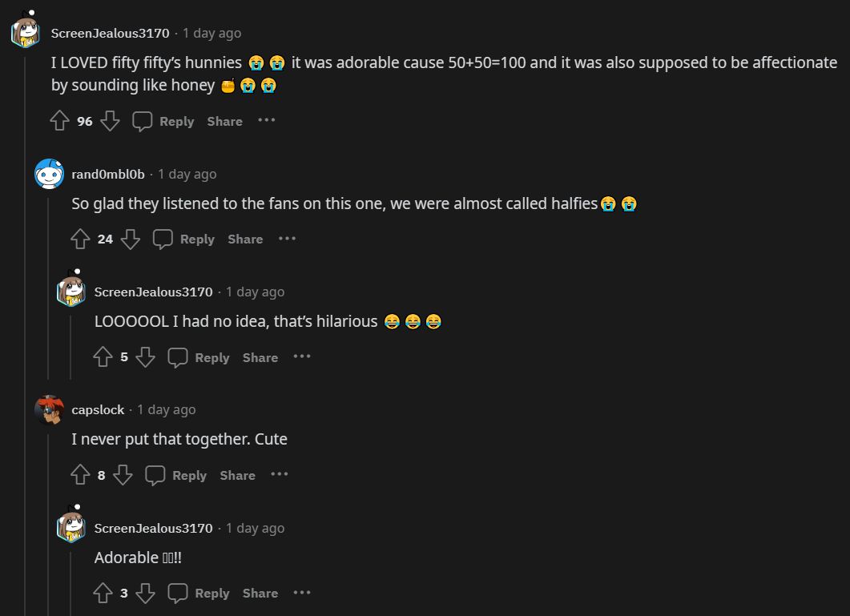Upvote rand0mbl0b's comment about halfies

point(81,239)
